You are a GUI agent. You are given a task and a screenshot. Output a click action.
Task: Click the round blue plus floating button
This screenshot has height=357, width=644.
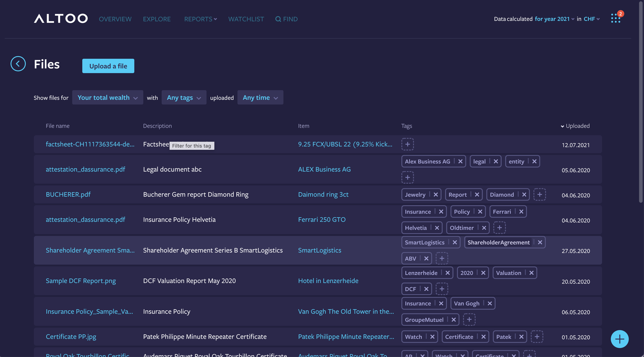click(x=620, y=339)
